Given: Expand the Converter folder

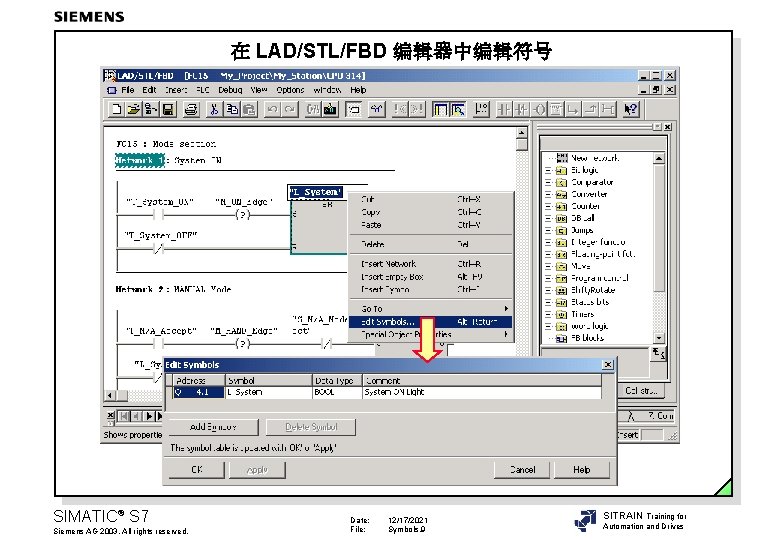Looking at the screenshot, I should [x=548, y=194].
